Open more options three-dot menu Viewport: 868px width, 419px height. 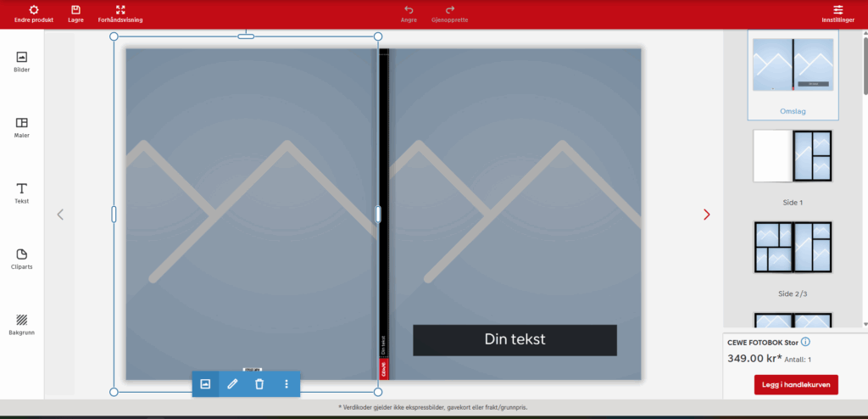coord(287,384)
